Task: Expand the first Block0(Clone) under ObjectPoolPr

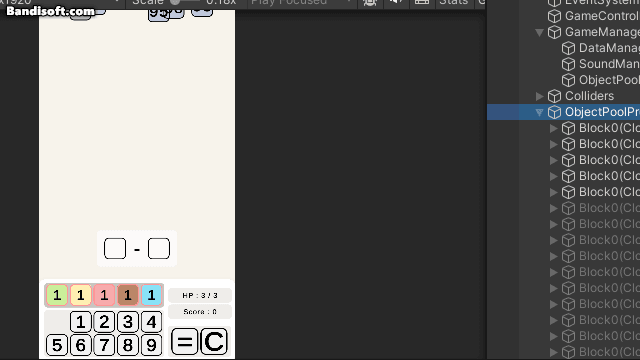Action: (x=553, y=128)
